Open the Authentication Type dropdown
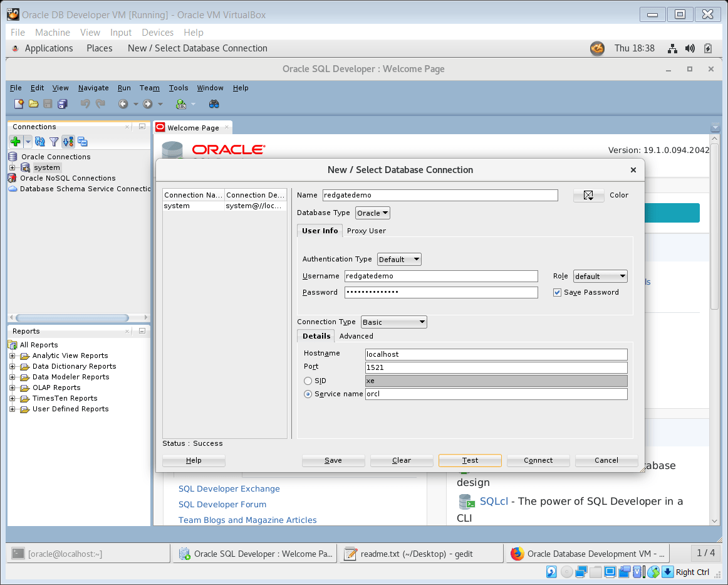The width and height of the screenshot is (728, 585). coord(399,260)
